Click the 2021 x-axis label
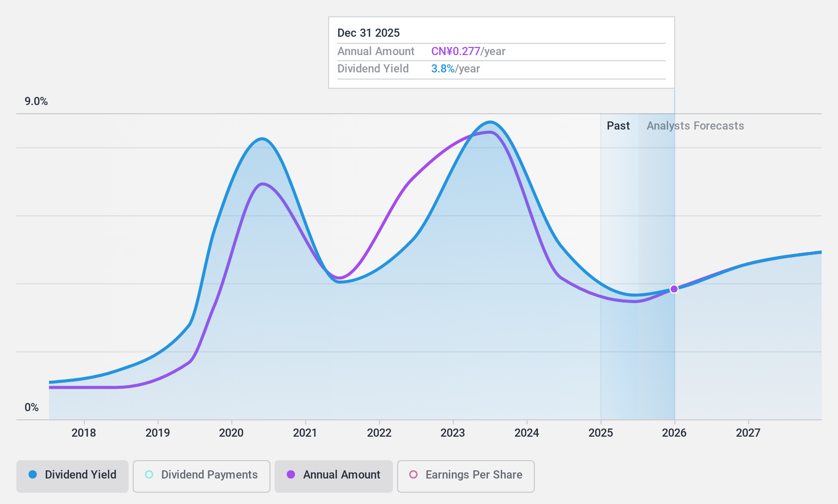The width and height of the screenshot is (838, 504). click(x=305, y=433)
